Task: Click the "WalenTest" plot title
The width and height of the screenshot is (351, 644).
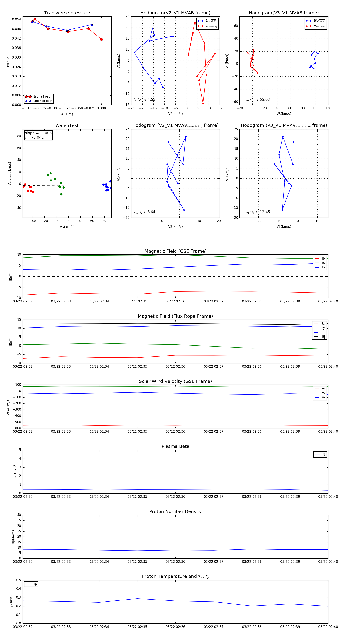Action: [x=67, y=125]
